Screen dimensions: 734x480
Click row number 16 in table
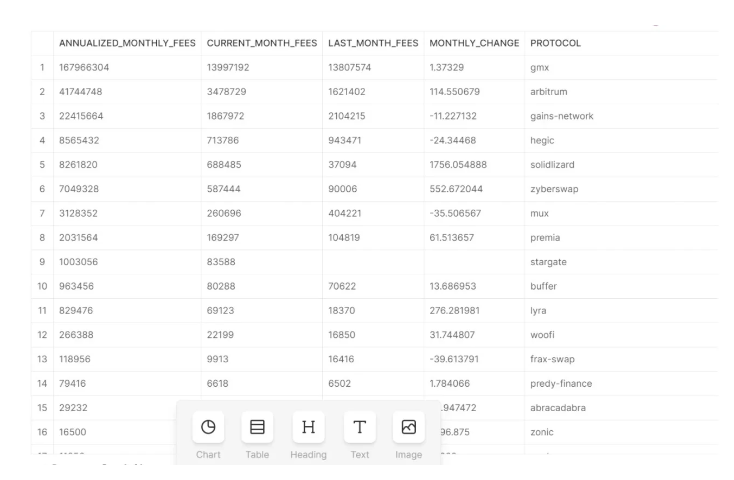click(x=42, y=432)
